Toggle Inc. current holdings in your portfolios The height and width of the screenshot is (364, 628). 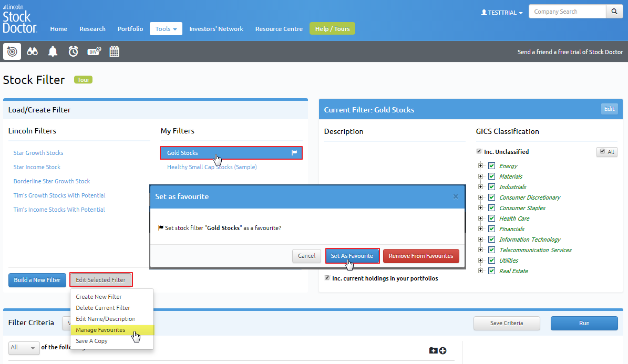(x=327, y=278)
